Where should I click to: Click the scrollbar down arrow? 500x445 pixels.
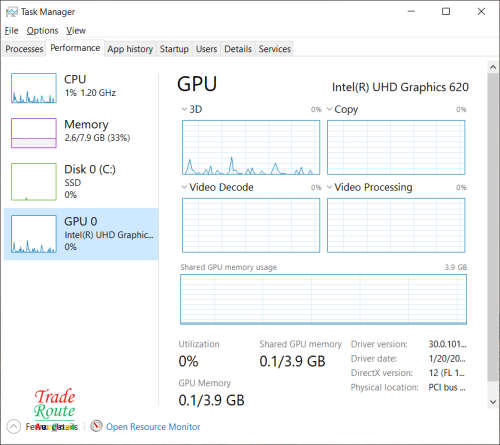tap(493, 402)
